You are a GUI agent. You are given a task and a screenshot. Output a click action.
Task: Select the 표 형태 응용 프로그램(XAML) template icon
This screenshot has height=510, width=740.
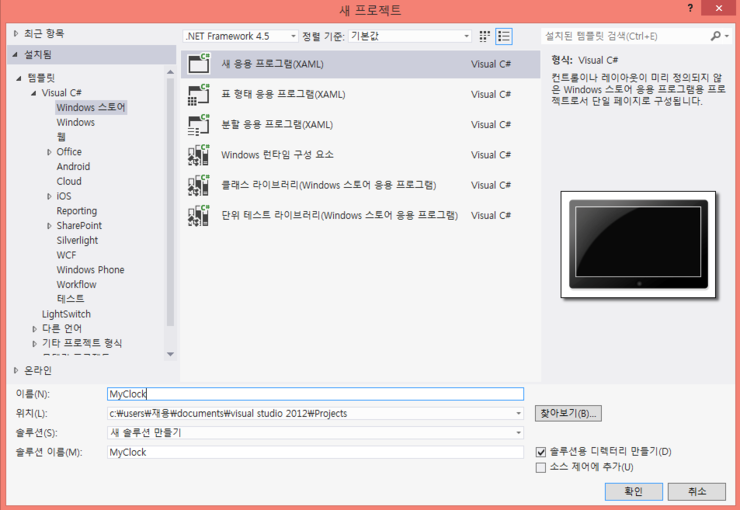tap(199, 94)
